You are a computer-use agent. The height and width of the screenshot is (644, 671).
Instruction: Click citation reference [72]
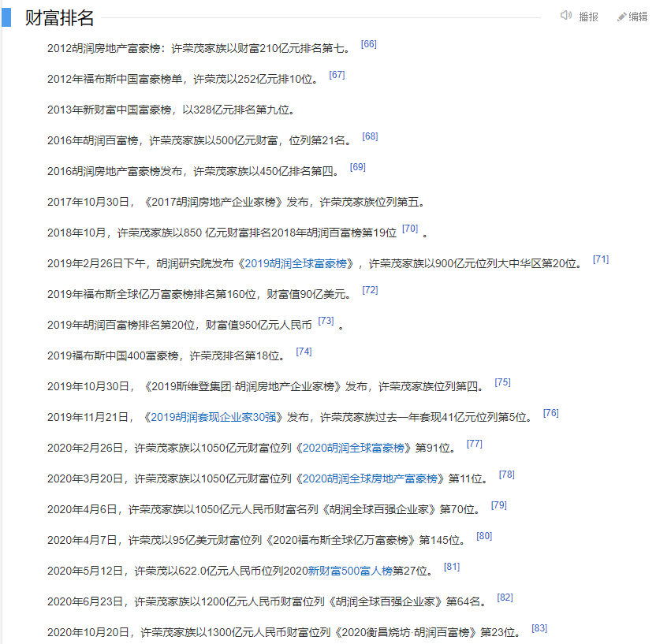pos(370,291)
